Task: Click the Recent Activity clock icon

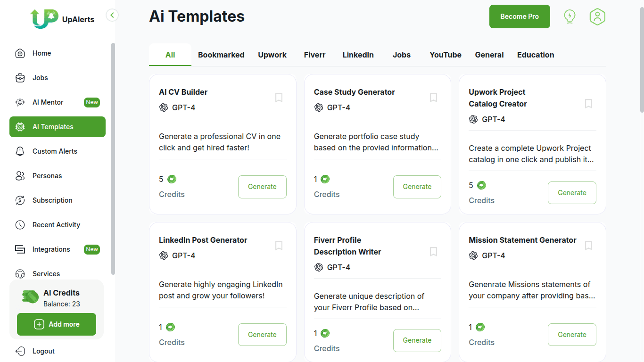Action: (20, 225)
